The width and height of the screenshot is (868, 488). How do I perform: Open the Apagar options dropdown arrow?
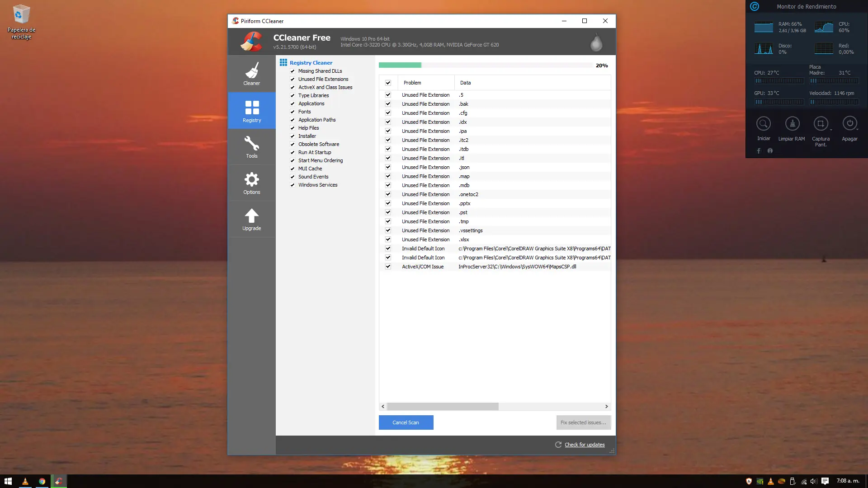coord(857,130)
